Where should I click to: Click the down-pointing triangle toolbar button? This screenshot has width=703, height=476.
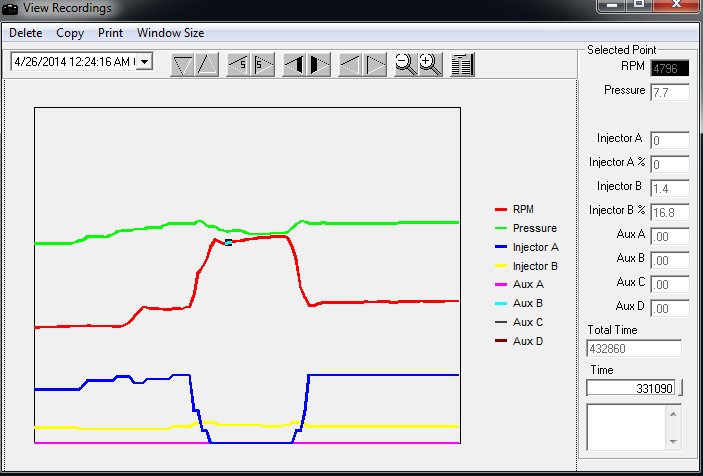(182, 65)
